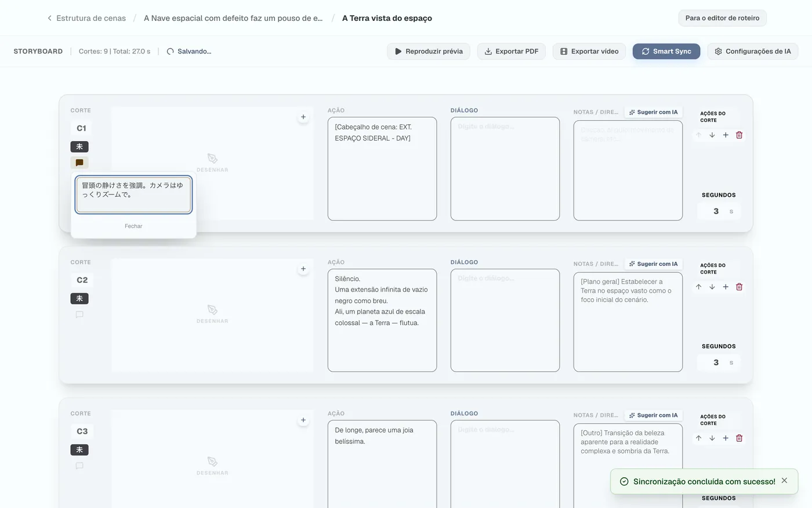Toggle the 未 status badge on C2
Screen dimensions: 812x508
pos(79,298)
